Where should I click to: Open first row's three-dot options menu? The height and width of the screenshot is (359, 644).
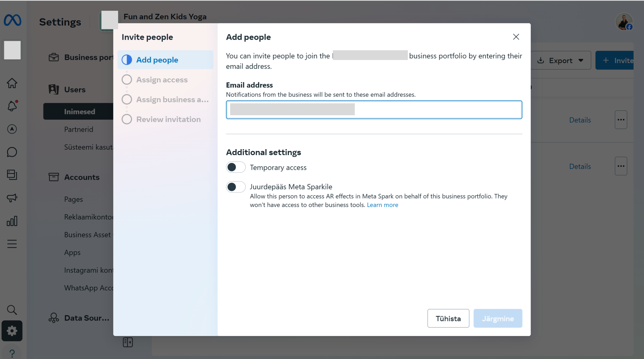tap(621, 120)
